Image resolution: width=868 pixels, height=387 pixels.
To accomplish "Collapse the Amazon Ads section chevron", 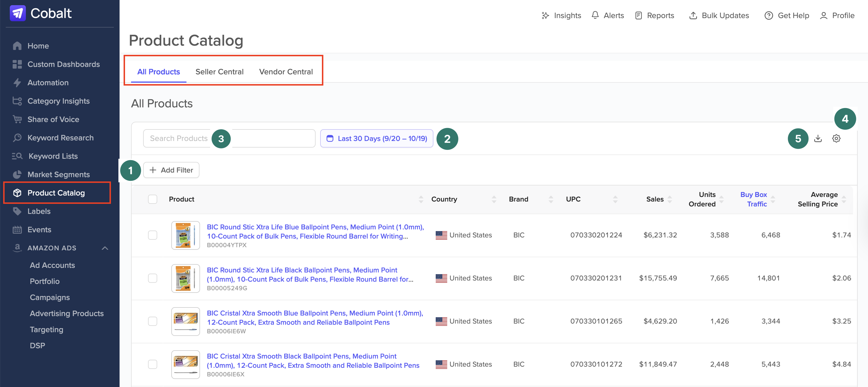I will (105, 248).
